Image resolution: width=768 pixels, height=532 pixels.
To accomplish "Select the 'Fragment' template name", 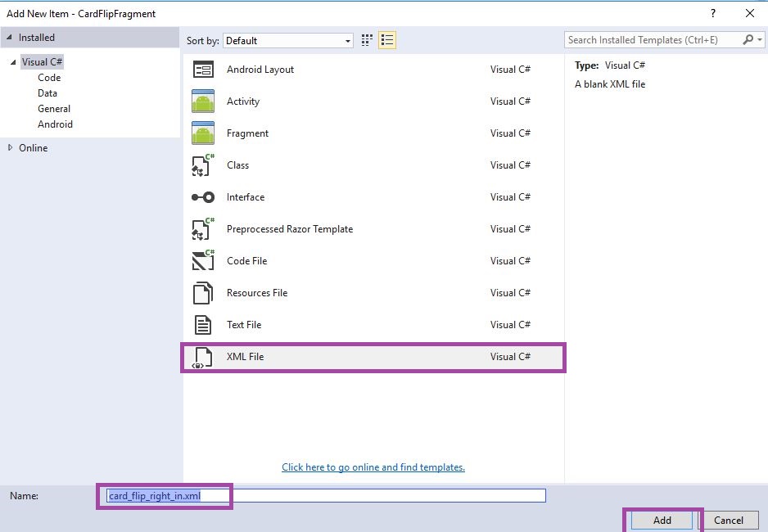I will pyautogui.click(x=247, y=133).
